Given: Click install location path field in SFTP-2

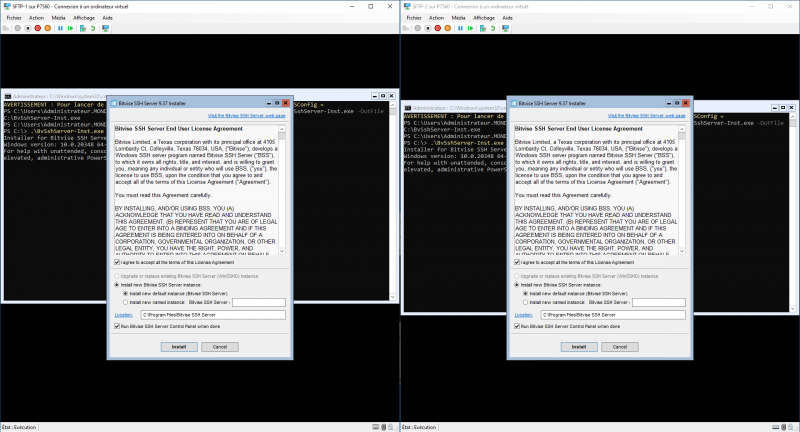Looking at the screenshot, I should pos(613,315).
